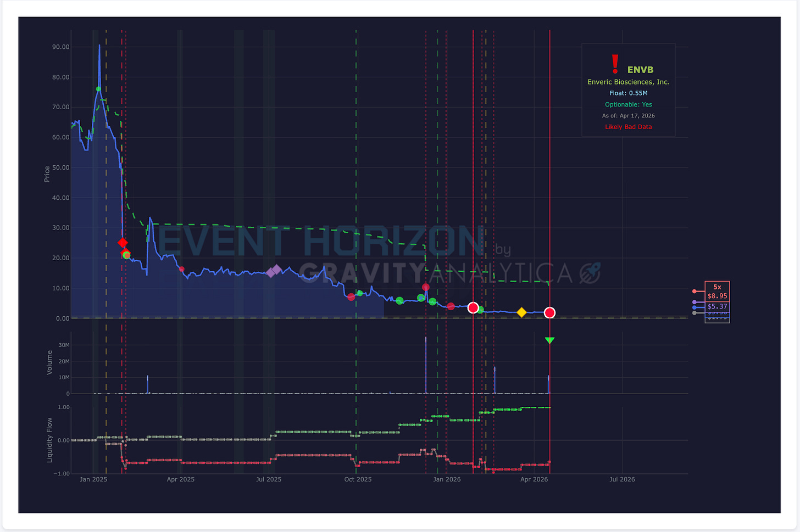Click the Float: 0.55M text
The height and width of the screenshot is (532, 800).
629,93
